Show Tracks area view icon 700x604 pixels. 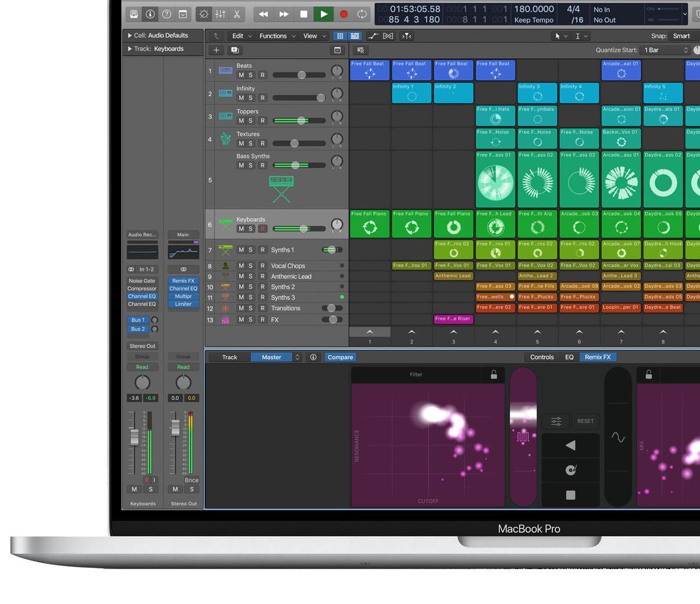pos(354,36)
